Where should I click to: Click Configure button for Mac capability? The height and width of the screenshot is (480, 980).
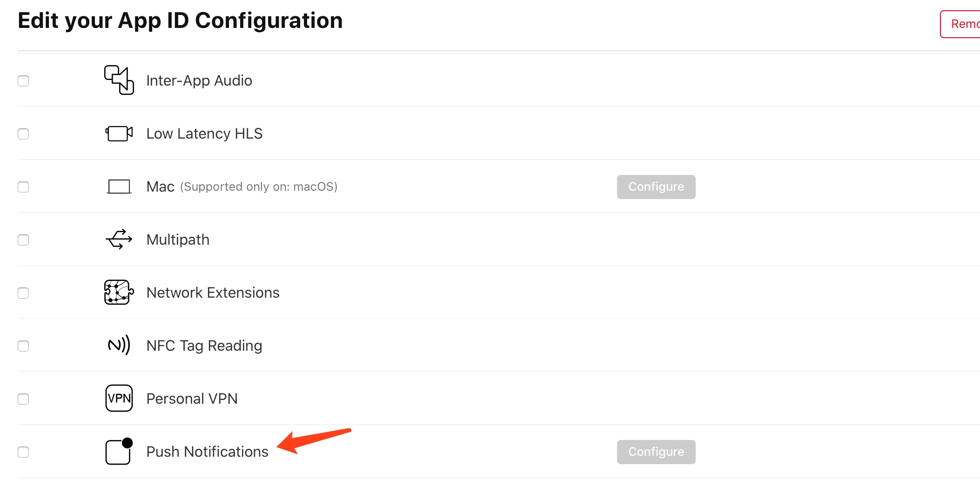656,187
